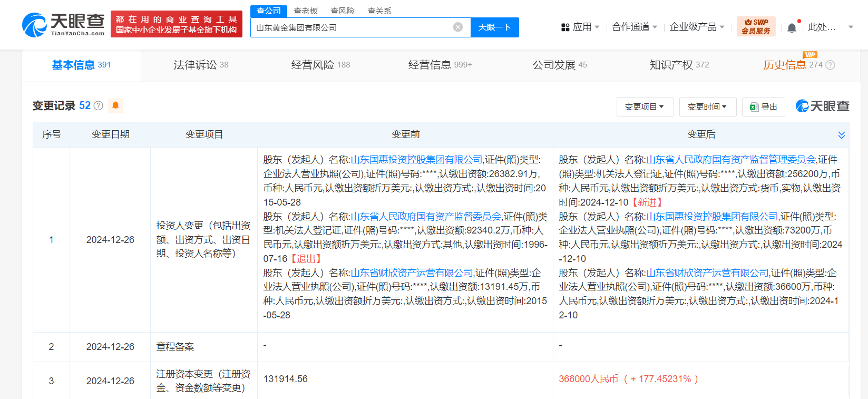Switch to the 经营信息 999+ tab
Image resolution: width=868 pixels, height=399 pixels.
pyautogui.click(x=440, y=65)
